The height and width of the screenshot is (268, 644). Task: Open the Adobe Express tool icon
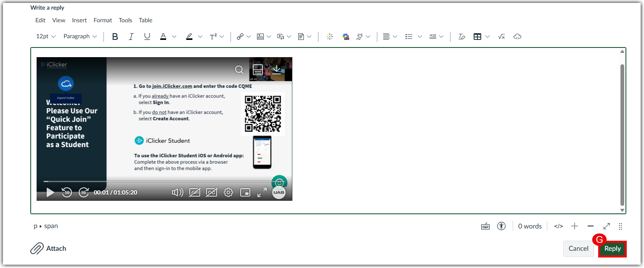346,37
